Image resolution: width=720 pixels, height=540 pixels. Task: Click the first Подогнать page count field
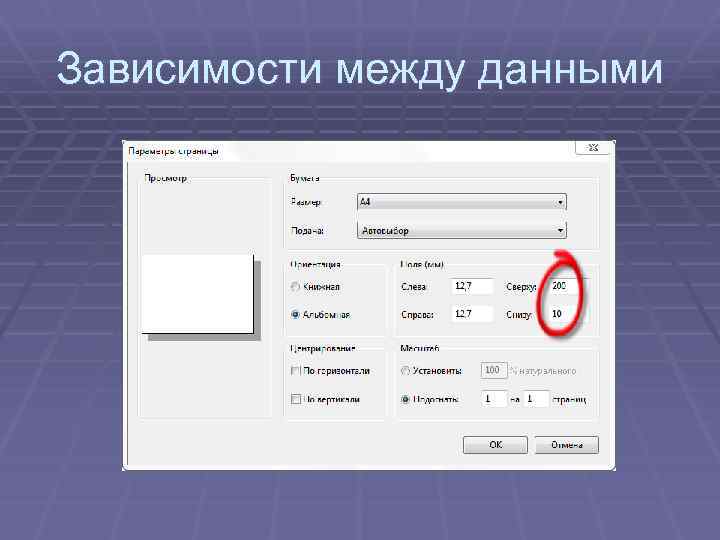494,399
